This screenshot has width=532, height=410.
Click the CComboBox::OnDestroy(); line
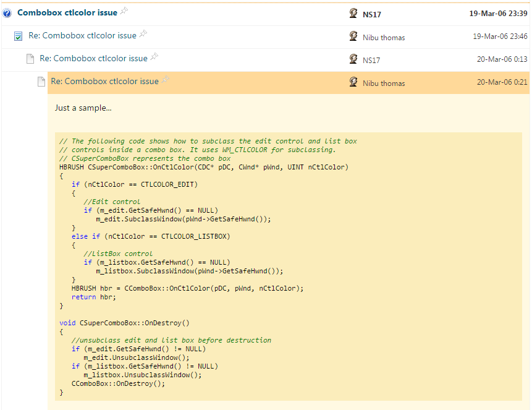point(119,384)
